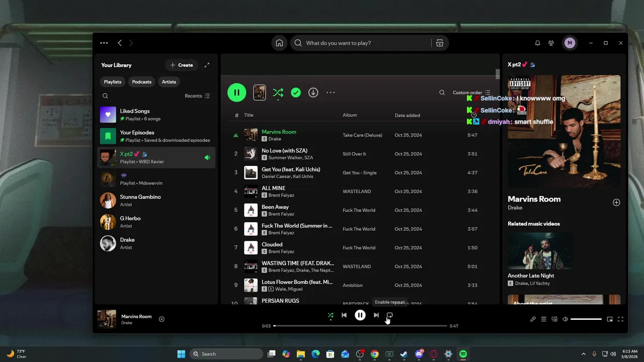Viewport: 644px width, 362px height.
Task: Adjust the volume slider
Action: coord(586,319)
